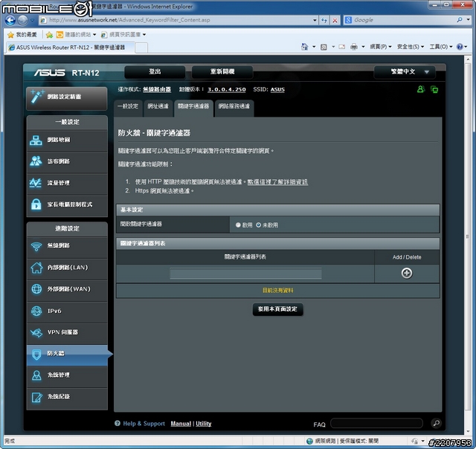Click the browser address URL field
Viewport: 476px width, 449px height.
click(x=179, y=20)
